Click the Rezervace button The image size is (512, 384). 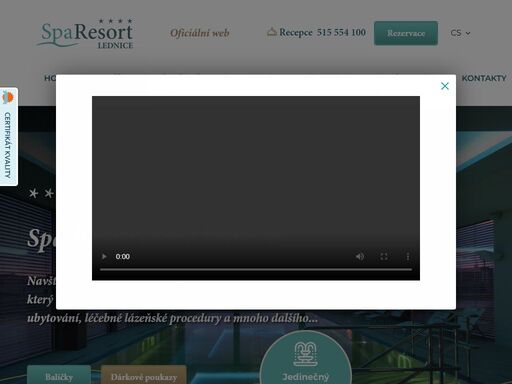tap(406, 33)
